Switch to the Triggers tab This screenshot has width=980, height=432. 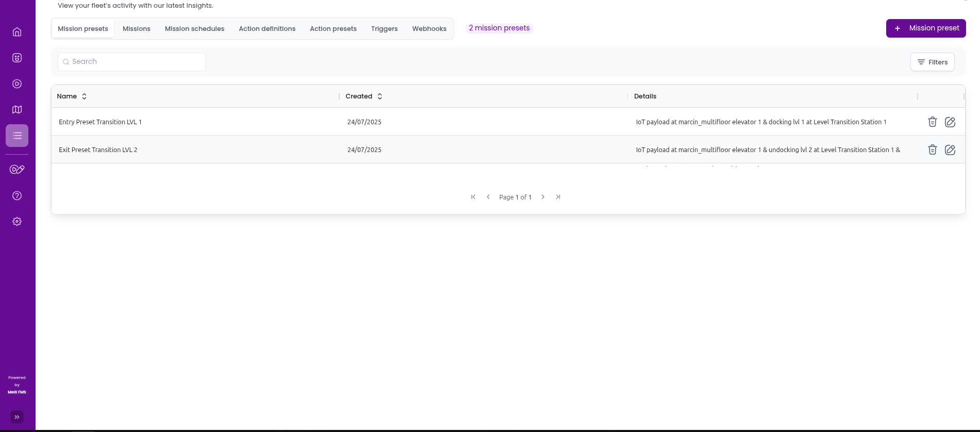click(384, 29)
